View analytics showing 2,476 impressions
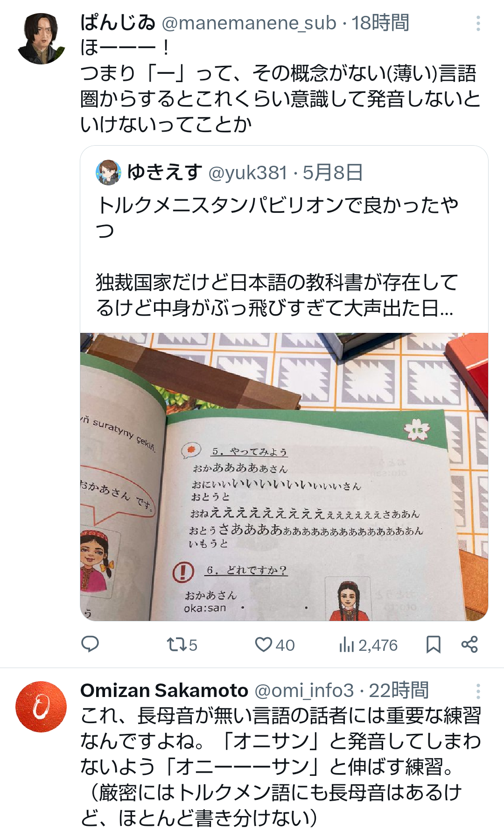The image size is (504, 838). 368,645
